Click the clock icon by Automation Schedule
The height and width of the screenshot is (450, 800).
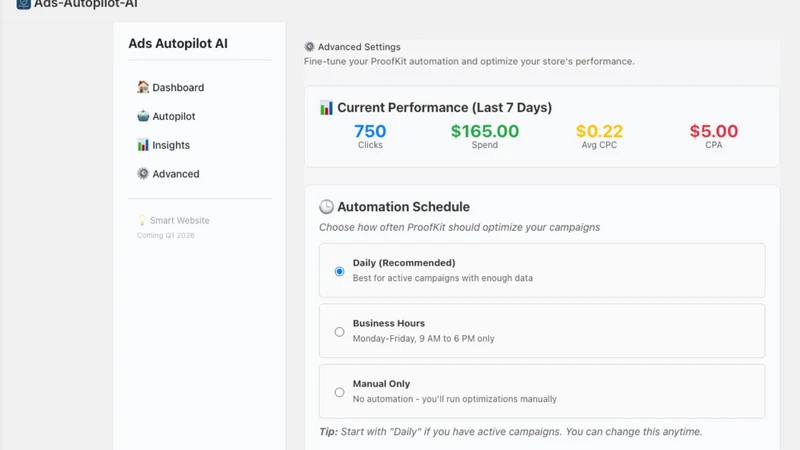coord(326,207)
